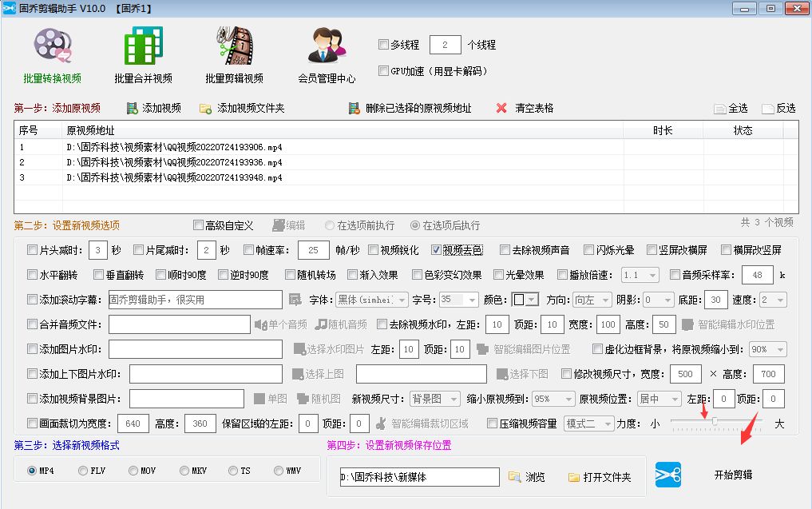812x509 pixels.
Task: Click the 随机图 background image icon
Action: [303, 399]
